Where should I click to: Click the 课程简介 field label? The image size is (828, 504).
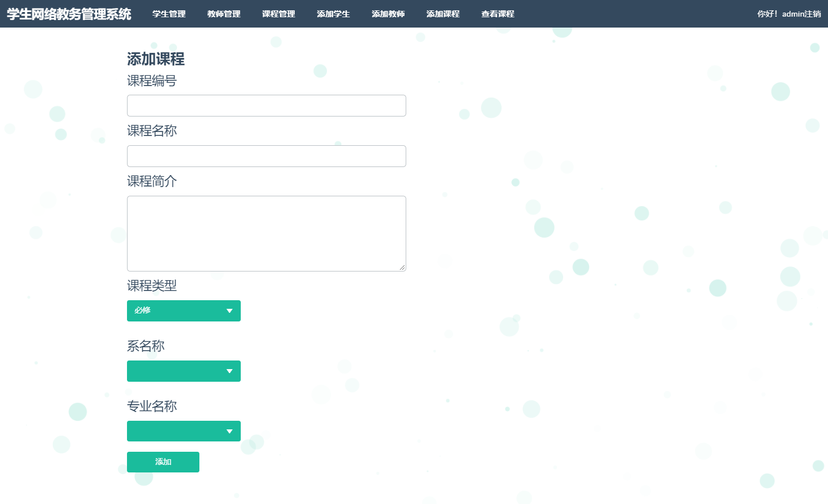pyautogui.click(x=152, y=181)
